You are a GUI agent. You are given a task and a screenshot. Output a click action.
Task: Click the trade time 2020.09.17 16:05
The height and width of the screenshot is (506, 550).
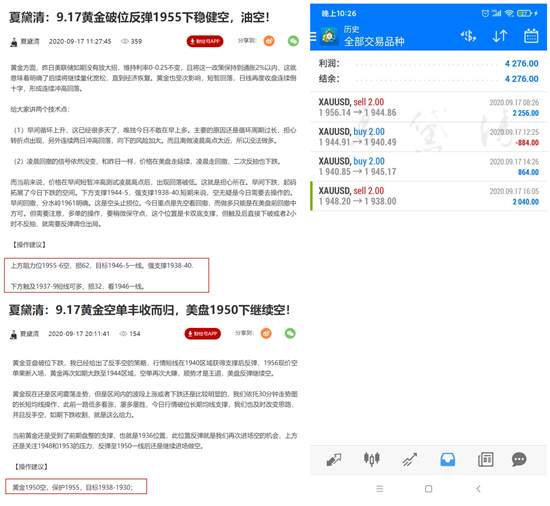[x=514, y=191]
